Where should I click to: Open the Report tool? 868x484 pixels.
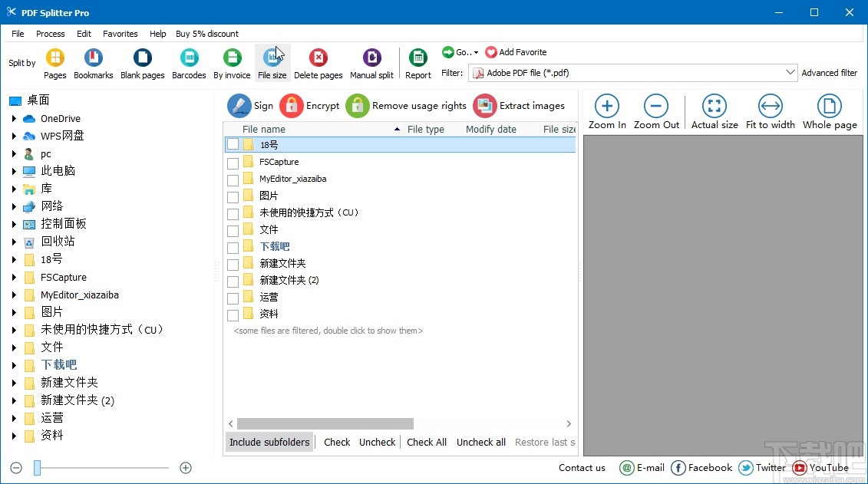coord(418,64)
